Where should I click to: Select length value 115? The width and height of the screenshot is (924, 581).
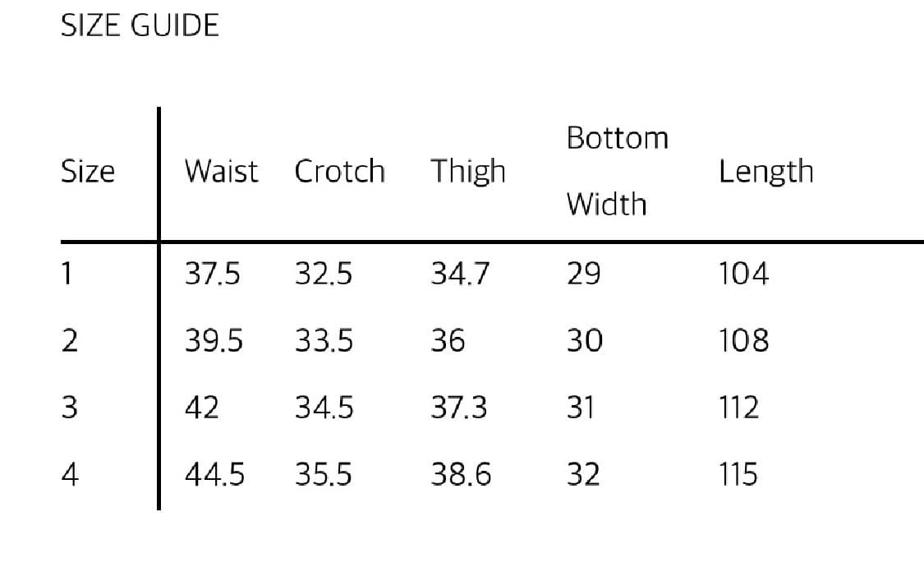click(738, 474)
